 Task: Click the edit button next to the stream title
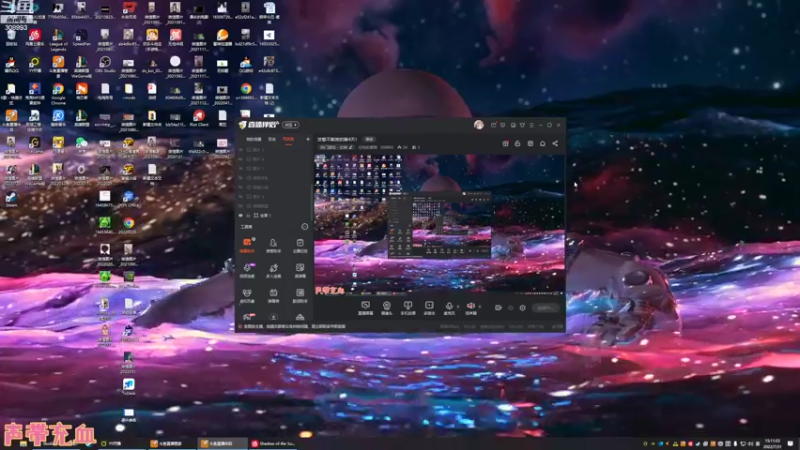pyautogui.click(x=369, y=139)
